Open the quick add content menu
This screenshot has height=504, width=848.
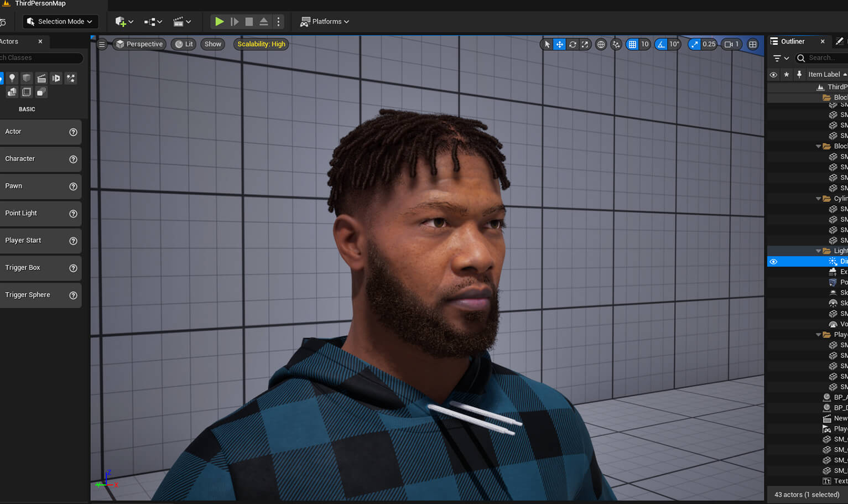124,22
